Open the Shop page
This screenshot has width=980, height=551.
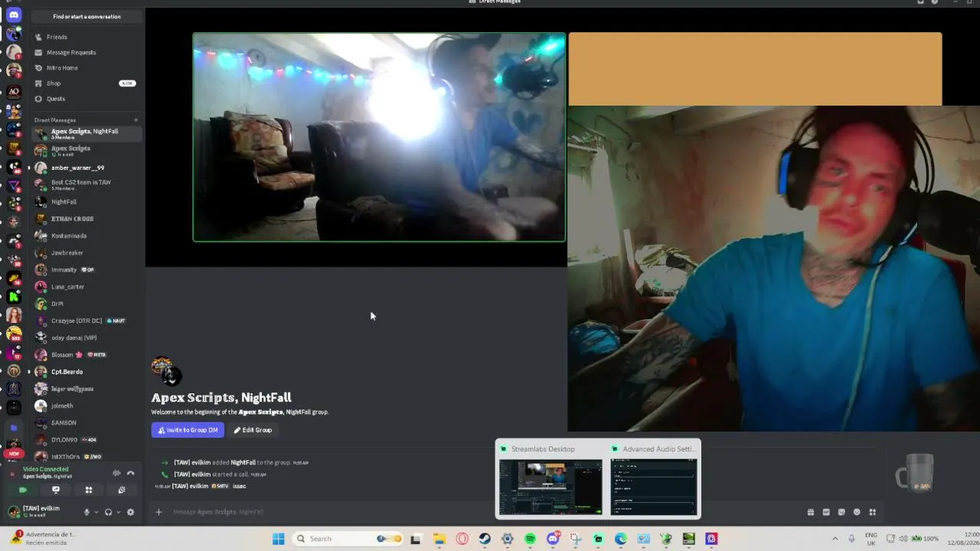coord(86,83)
